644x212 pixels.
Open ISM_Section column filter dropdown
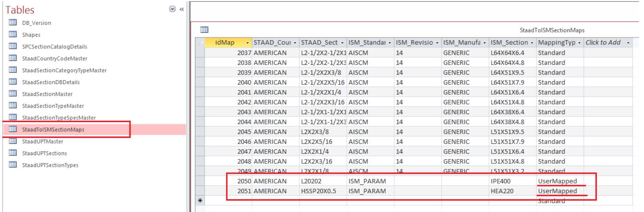(x=532, y=43)
